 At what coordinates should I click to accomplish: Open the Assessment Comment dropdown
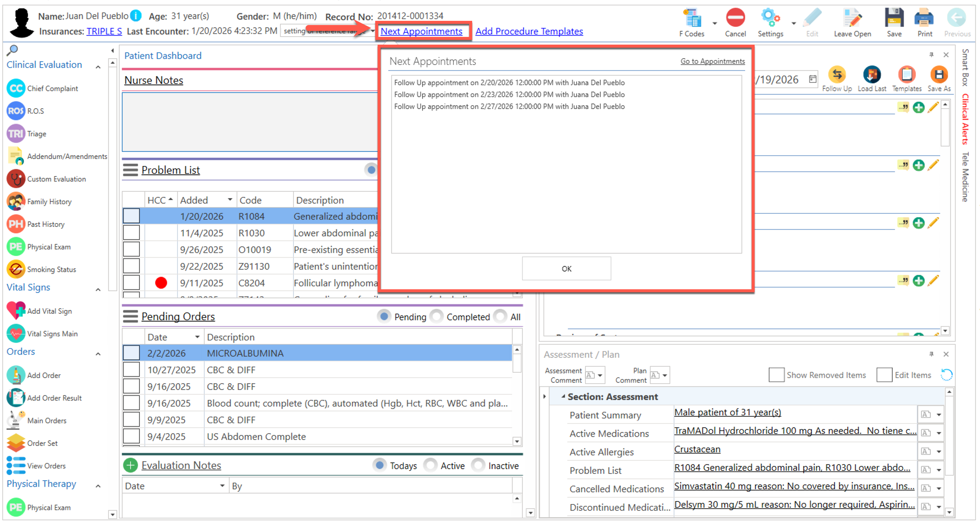pyautogui.click(x=599, y=375)
